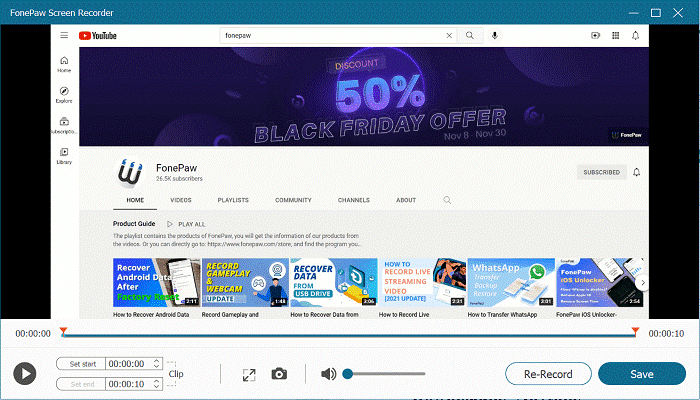
Task: Click the create video icon
Action: click(596, 35)
